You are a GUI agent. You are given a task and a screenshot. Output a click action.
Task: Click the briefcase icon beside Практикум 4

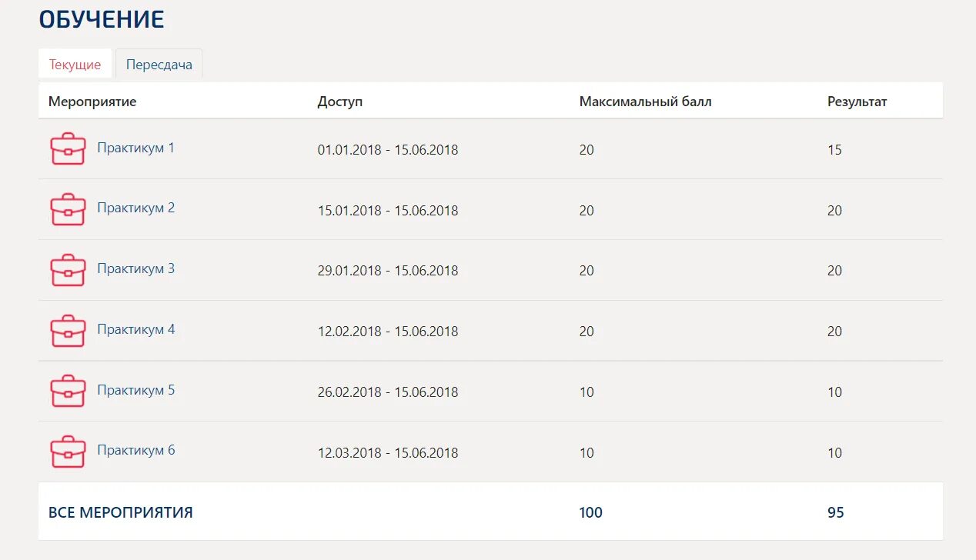pos(68,331)
